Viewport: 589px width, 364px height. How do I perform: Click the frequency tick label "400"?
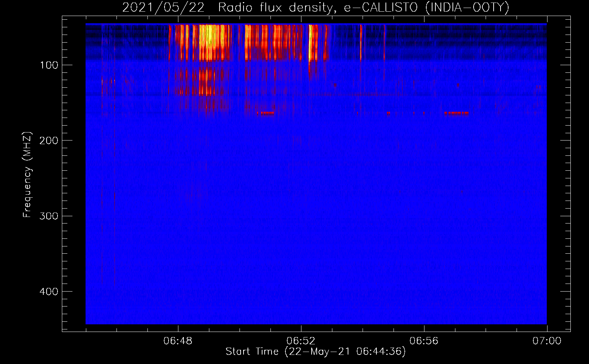click(49, 292)
